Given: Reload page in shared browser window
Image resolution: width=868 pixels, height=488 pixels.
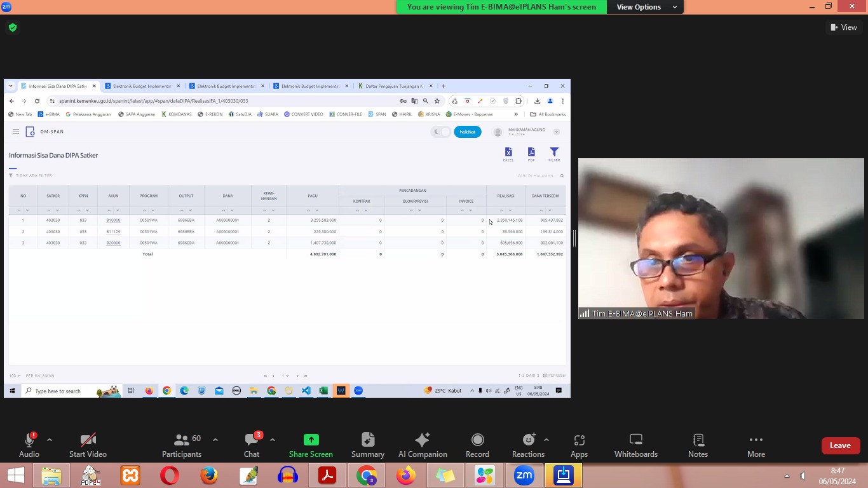Looking at the screenshot, I should [37, 101].
